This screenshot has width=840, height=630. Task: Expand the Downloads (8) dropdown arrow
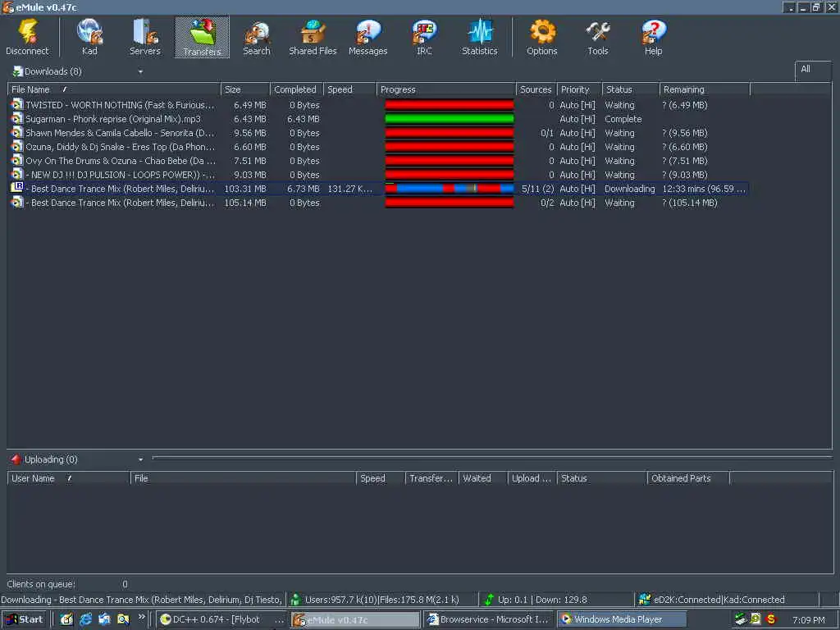[140, 72]
